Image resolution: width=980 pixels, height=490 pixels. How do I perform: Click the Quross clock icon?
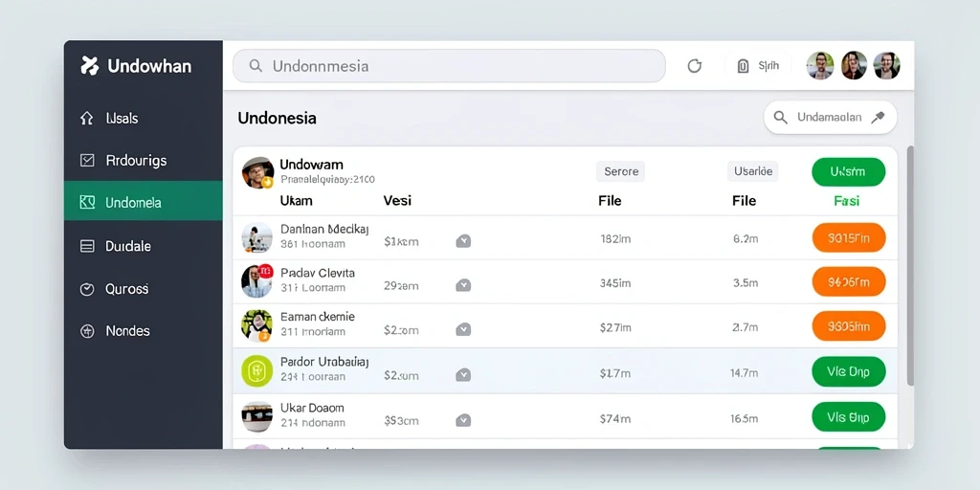point(87,289)
